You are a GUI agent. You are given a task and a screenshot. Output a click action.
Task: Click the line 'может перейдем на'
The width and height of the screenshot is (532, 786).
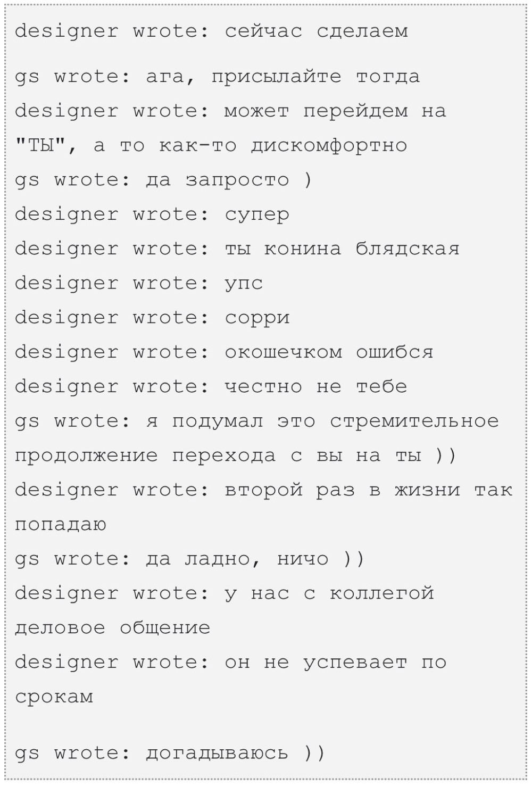point(335,112)
